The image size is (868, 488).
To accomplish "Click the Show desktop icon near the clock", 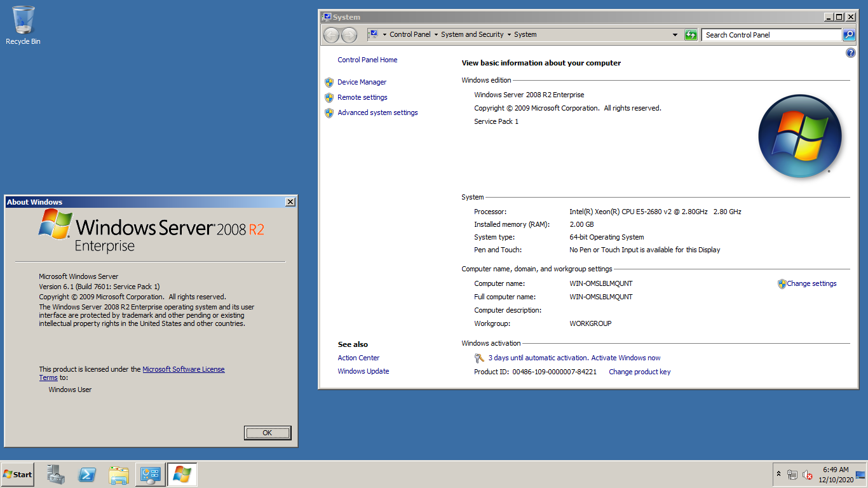I will [860, 475].
